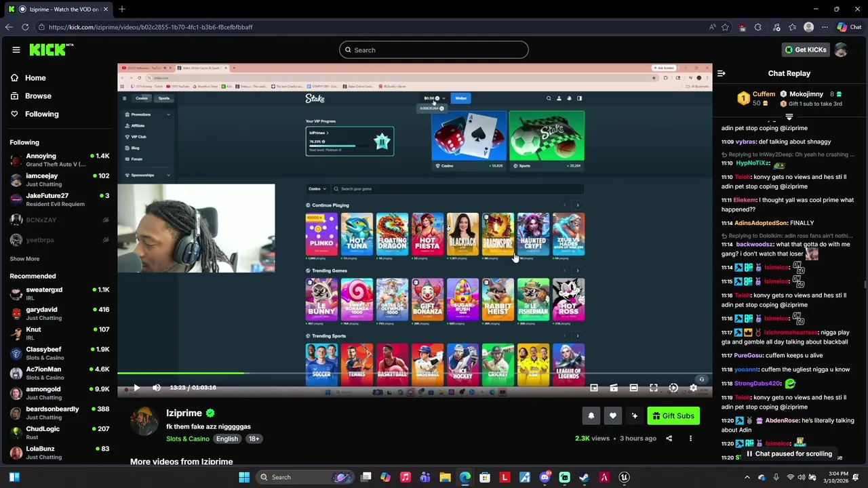Viewport: 868px width, 488px height.
Task: Play the VOD video
Action: pyautogui.click(x=136, y=388)
